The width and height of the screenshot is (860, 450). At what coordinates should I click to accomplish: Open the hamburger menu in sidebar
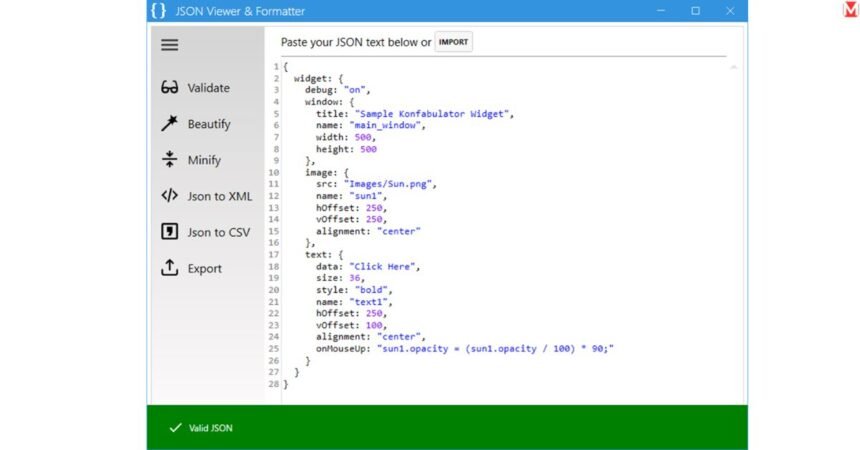(x=169, y=45)
